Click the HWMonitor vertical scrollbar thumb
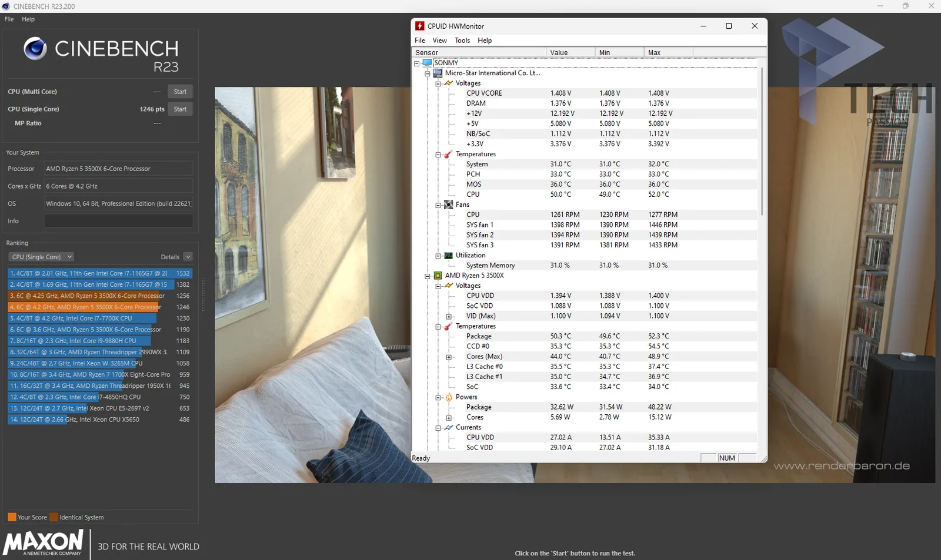 click(x=762, y=141)
